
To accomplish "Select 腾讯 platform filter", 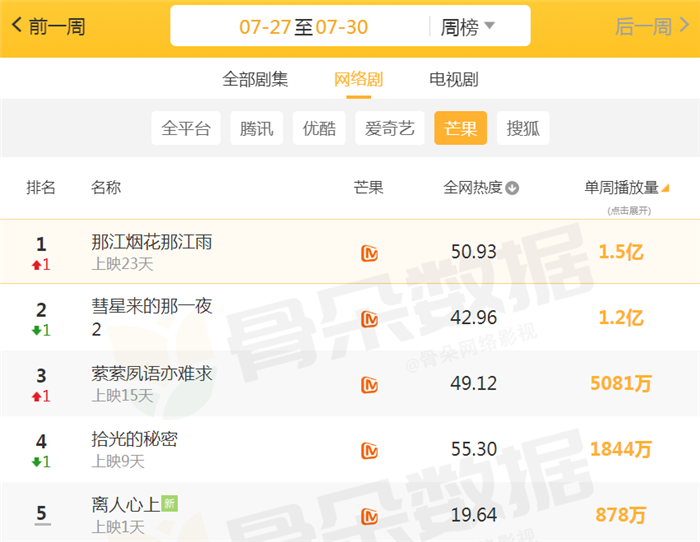I will [x=256, y=128].
